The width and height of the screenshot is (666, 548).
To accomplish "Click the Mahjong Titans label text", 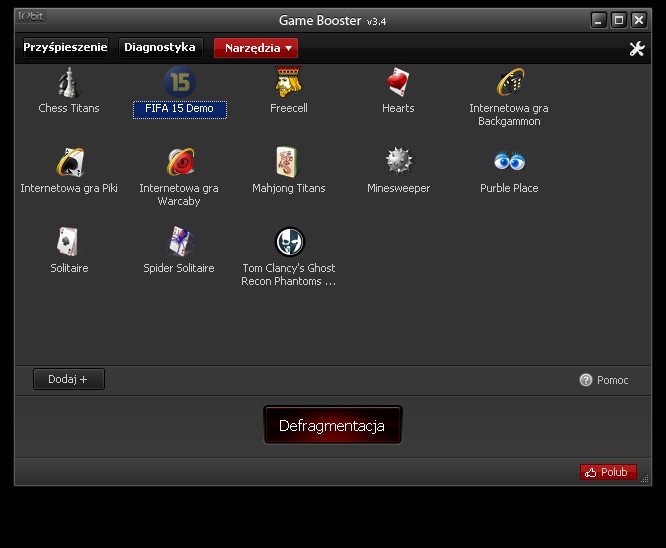I will pos(289,188).
